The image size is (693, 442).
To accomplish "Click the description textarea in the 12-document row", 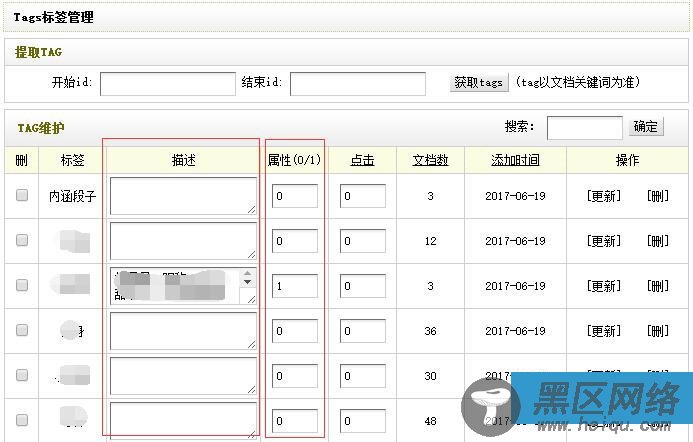I will coord(183,241).
